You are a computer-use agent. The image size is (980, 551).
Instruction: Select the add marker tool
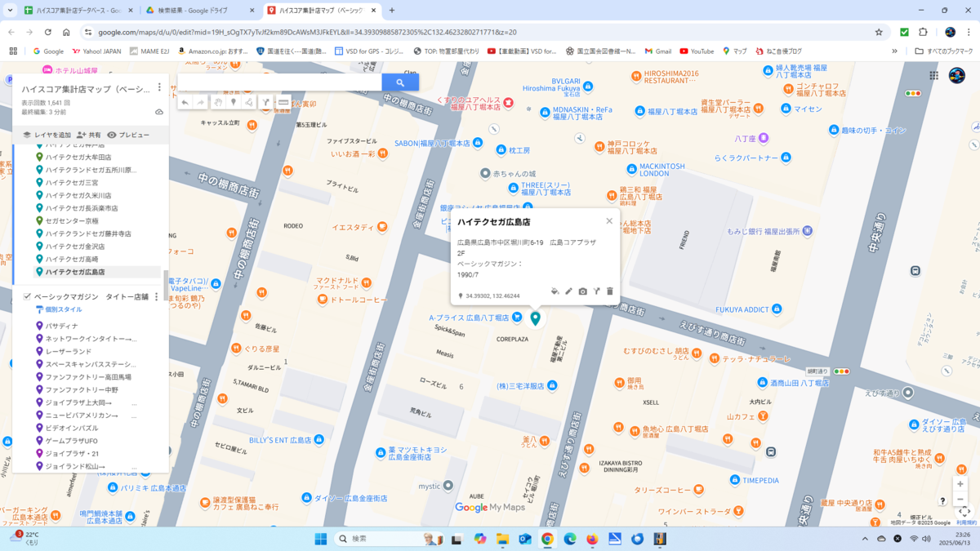click(x=234, y=102)
